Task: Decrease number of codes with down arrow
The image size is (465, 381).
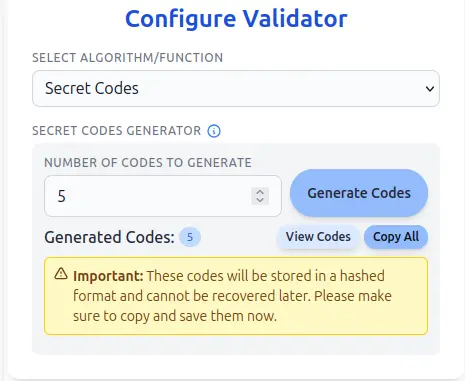Action: pos(260,200)
